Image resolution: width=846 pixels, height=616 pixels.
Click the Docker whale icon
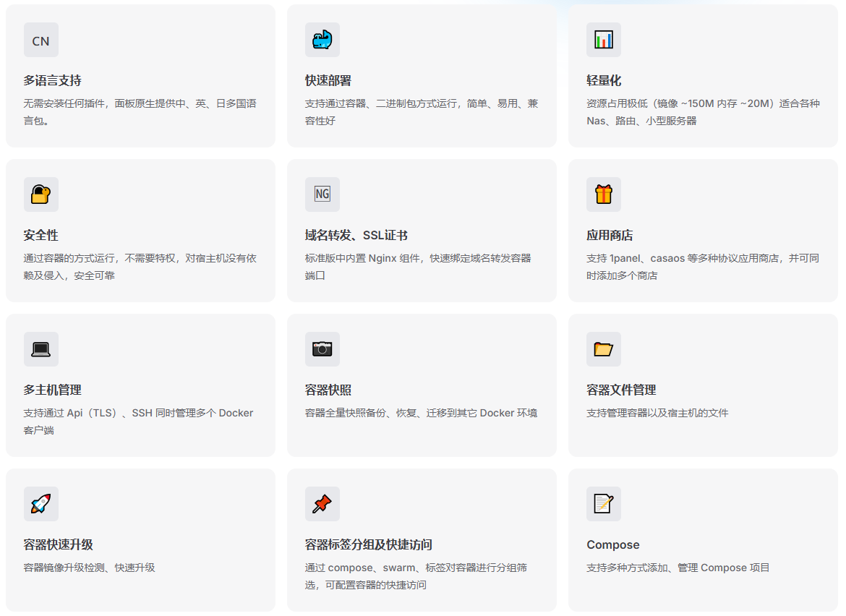pyautogui.click(x=322, y=40)
